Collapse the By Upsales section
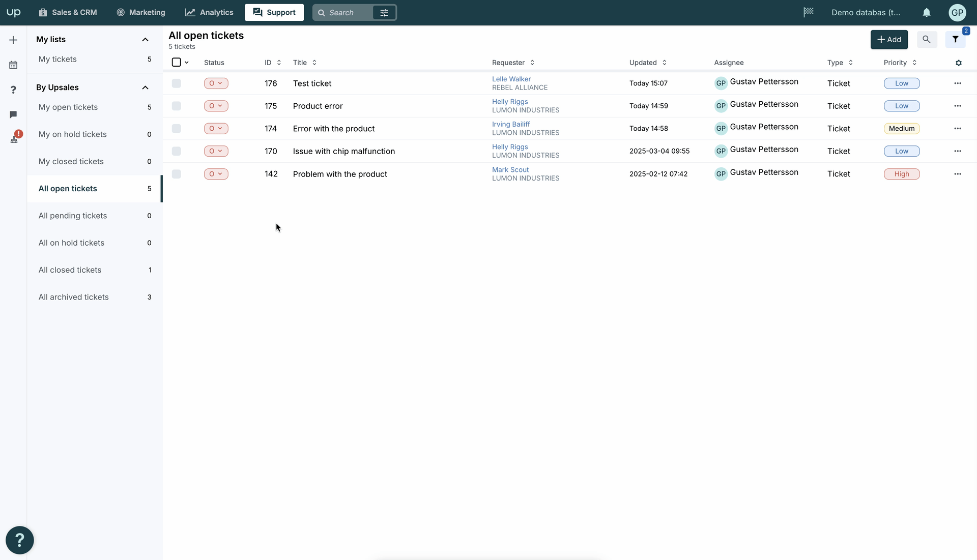This screenshot has height=560, width=977. tap(145, 87)
